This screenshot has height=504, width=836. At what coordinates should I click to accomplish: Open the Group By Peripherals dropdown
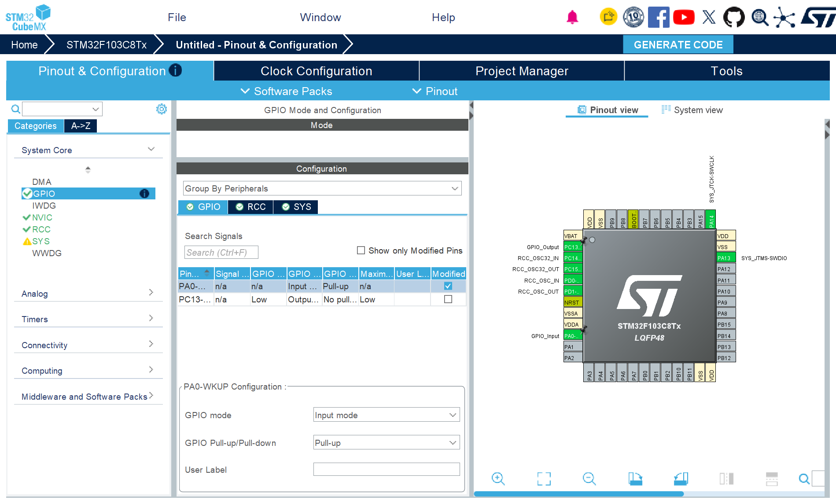322,188
